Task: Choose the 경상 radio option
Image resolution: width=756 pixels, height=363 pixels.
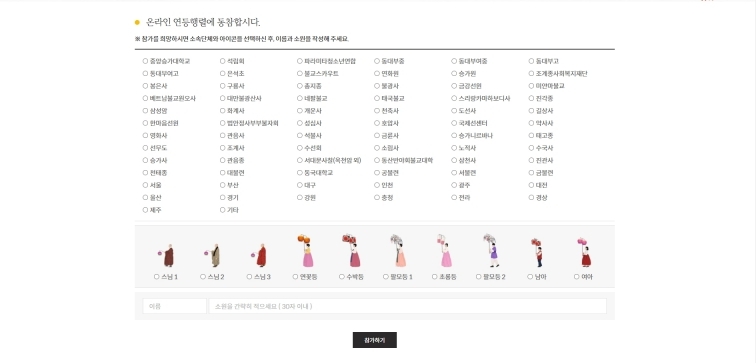Action: tap(531, 197)
